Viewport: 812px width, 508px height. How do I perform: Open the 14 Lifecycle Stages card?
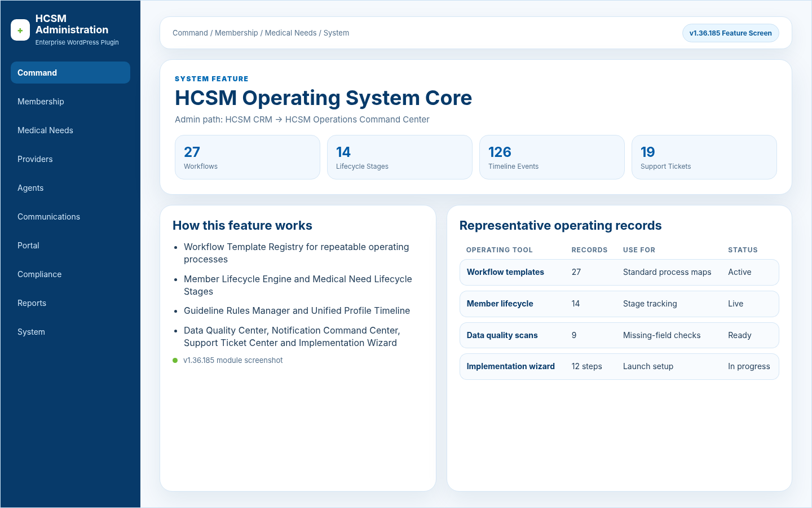(x=400, y=157)
